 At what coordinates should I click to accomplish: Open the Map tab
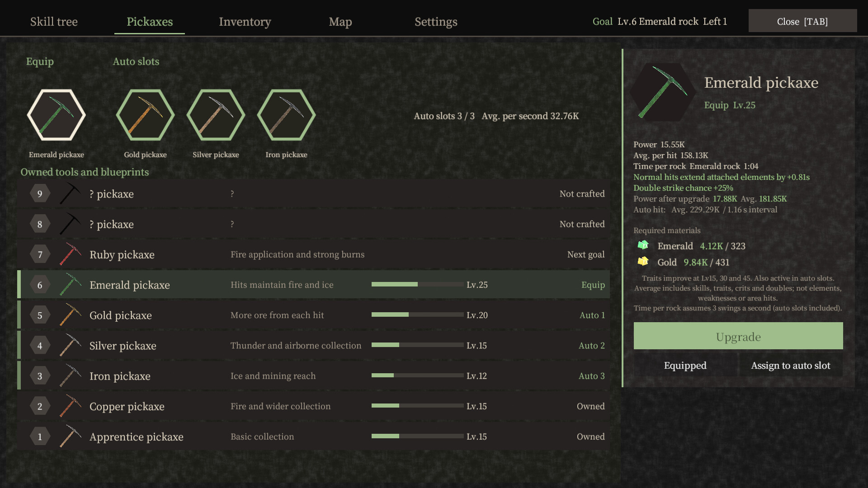point(340,22)
